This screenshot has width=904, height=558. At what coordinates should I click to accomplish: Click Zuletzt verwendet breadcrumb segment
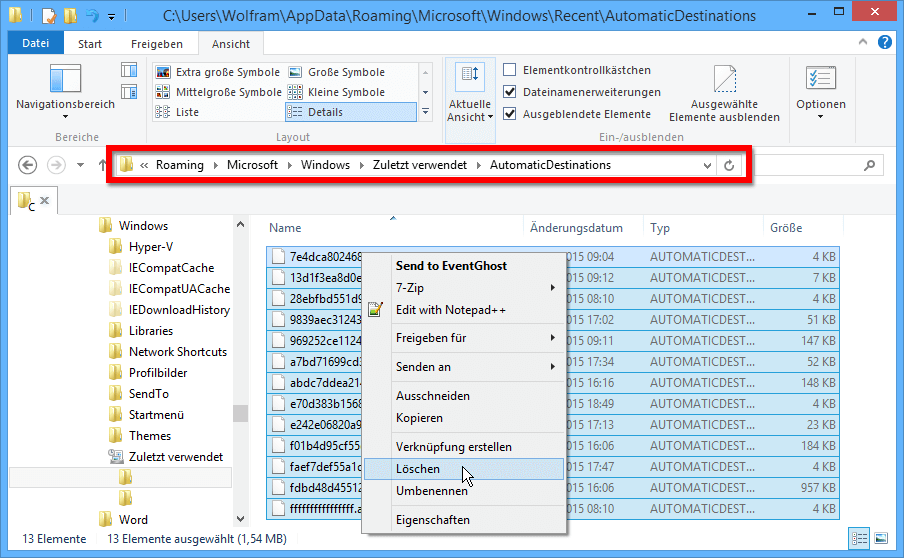(x=420, y=165)
